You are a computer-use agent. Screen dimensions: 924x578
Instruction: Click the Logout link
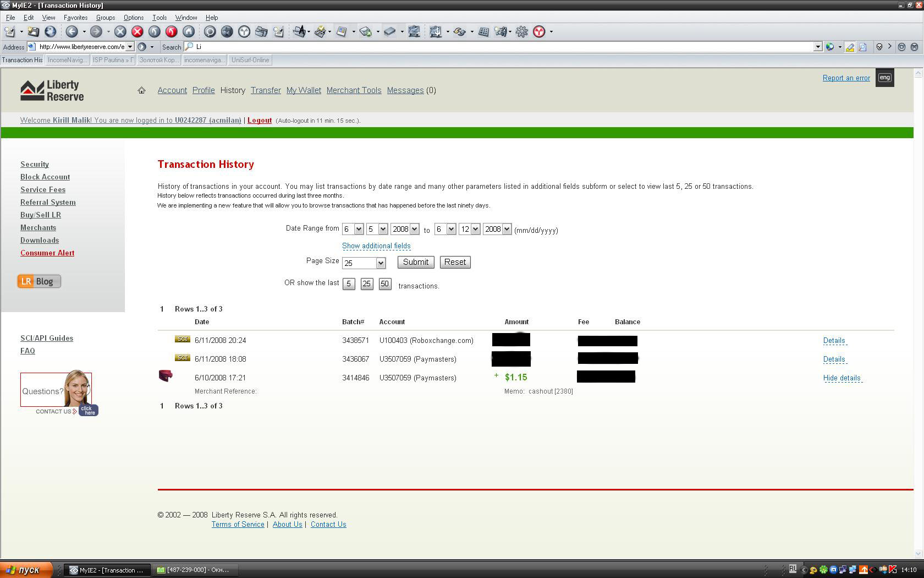[259, 121]
